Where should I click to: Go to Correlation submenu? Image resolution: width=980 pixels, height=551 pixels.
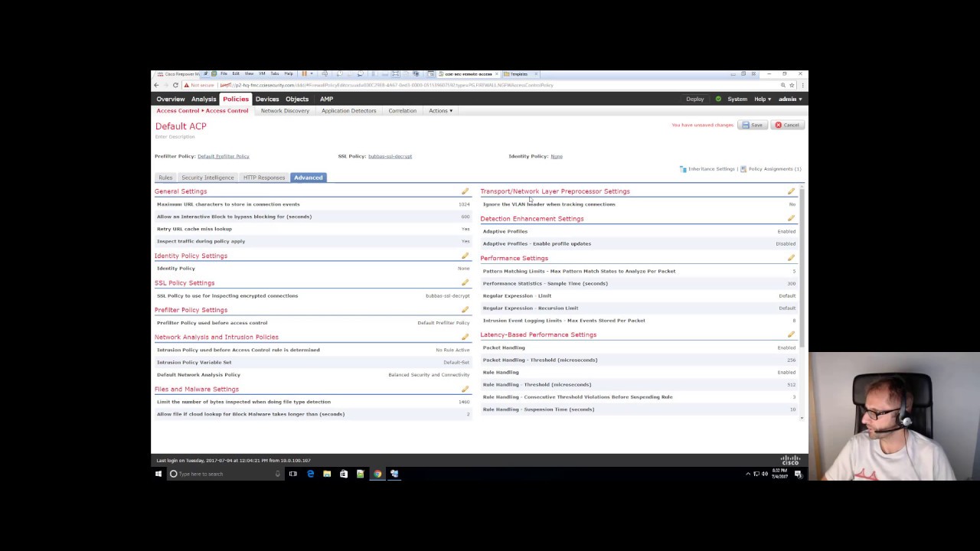[402, 111]
